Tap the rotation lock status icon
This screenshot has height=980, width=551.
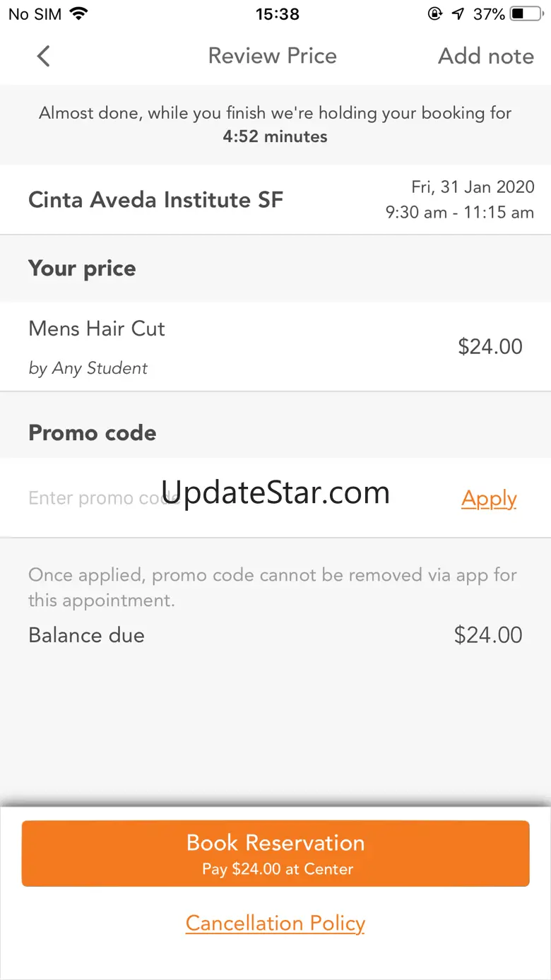click(435, 13)
